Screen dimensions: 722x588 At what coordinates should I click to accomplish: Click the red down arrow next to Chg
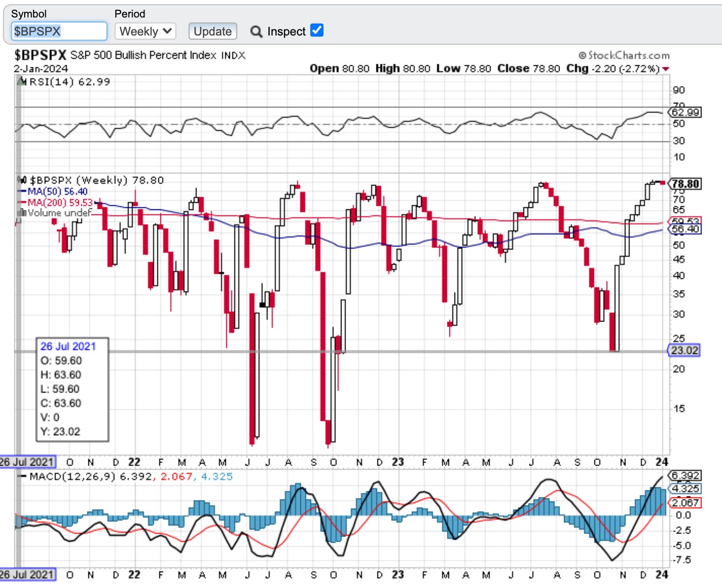point(666,69)
